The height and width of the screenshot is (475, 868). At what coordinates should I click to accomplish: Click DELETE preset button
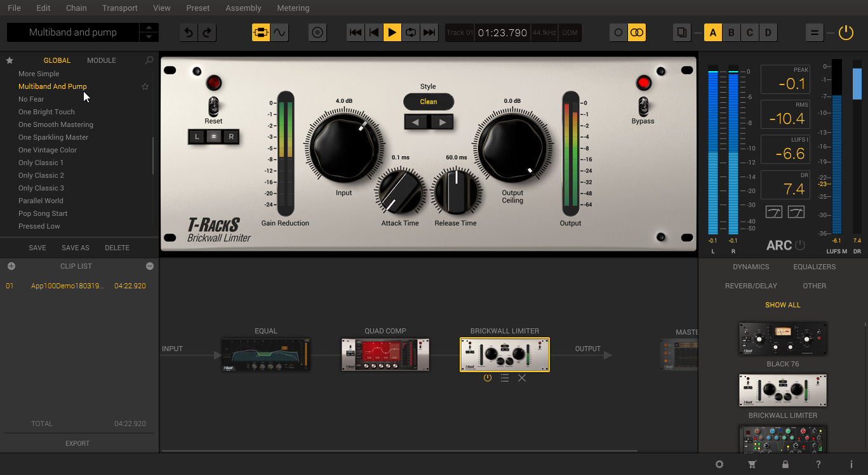click(x=117, y=248)
